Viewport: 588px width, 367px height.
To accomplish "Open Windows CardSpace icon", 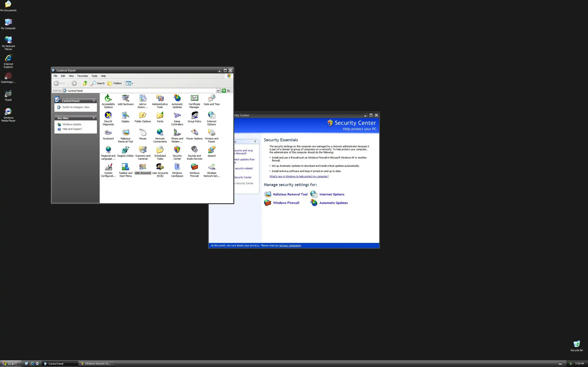I will [177, 167].
